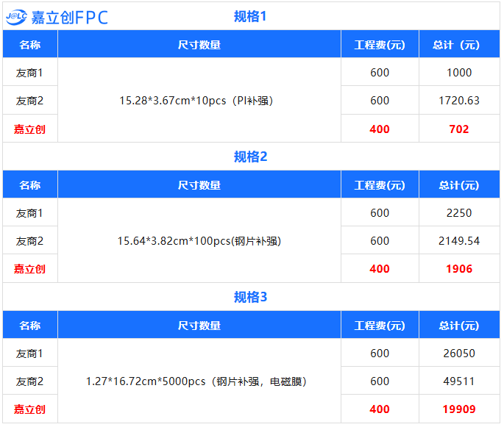
Task: Select the total price 49511 cell
Action: (459, 381)
